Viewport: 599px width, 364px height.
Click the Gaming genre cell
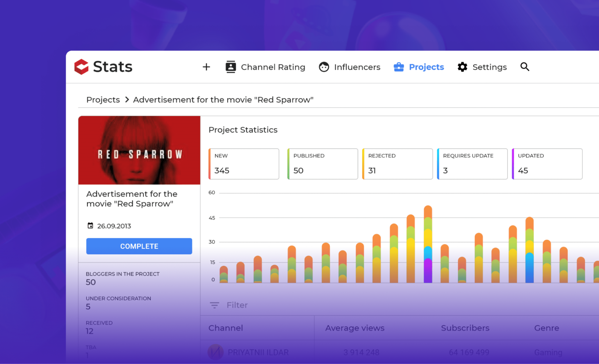coord(548,352)
